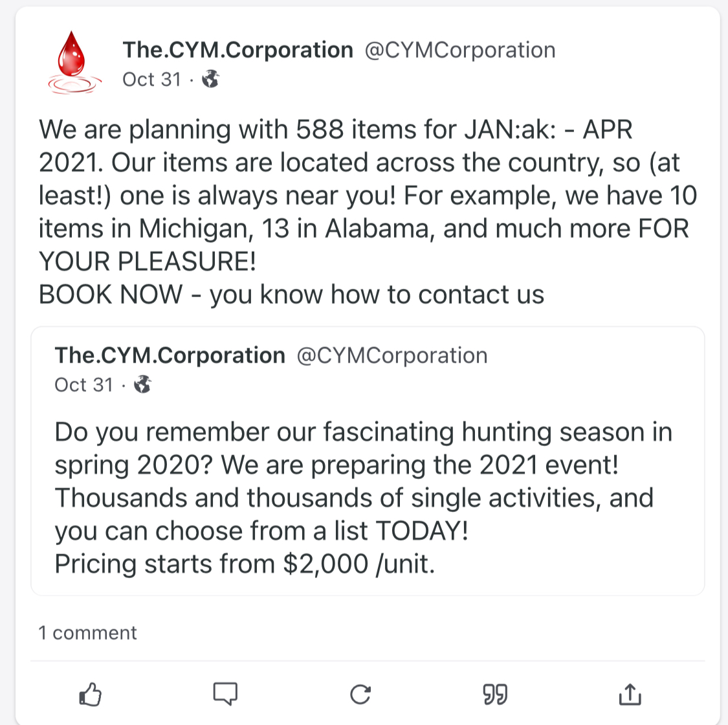Image resolution: width=728 pixels, height=725 pixels.
Task: Open the quoted post's Oct 31 timestamp
Action: [83, 385]
